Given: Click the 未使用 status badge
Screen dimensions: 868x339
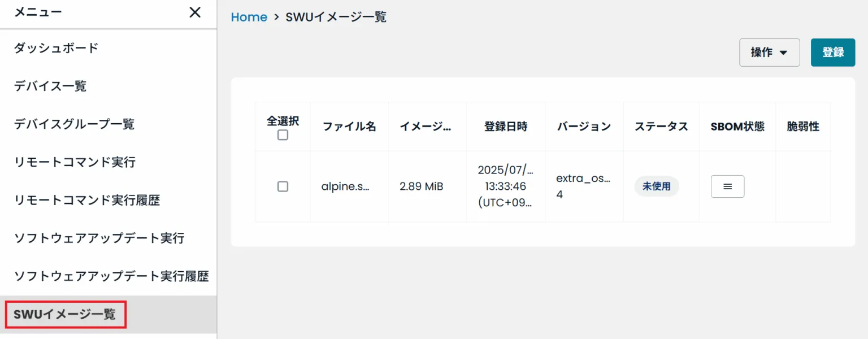Looking at the screenshot, I should 656,186.
